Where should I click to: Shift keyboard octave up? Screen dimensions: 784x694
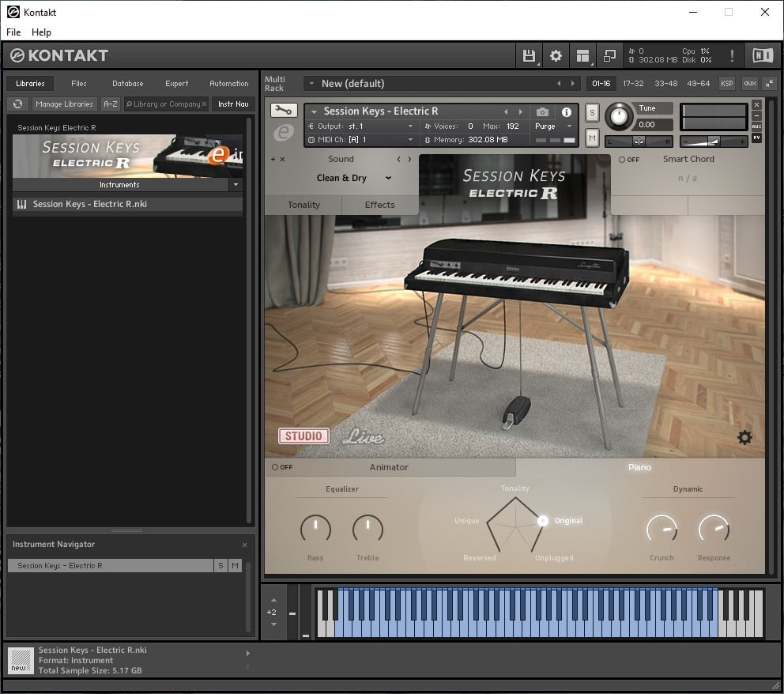click(x=273, y=600)
